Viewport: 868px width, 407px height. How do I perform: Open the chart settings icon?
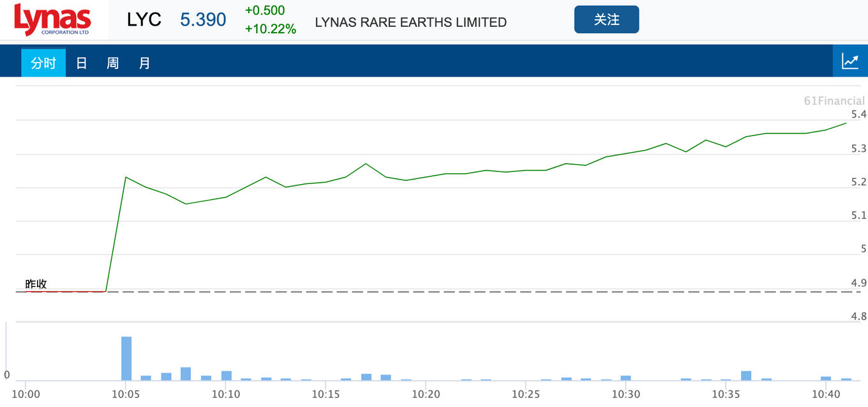click(850, 61)
